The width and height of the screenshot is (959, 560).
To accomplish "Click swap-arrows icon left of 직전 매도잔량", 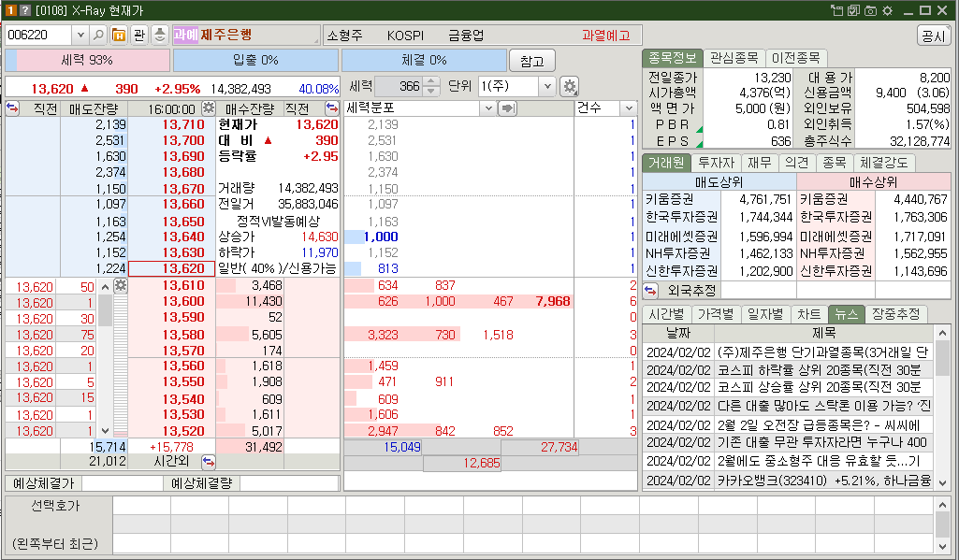I will tap(12, 108).
